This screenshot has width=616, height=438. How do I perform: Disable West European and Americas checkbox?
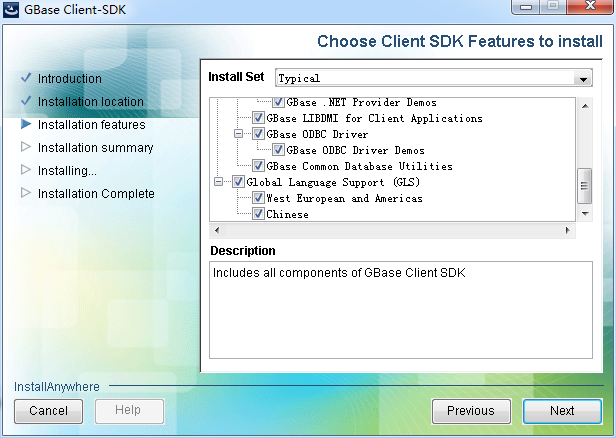click(x=258, y=199)
